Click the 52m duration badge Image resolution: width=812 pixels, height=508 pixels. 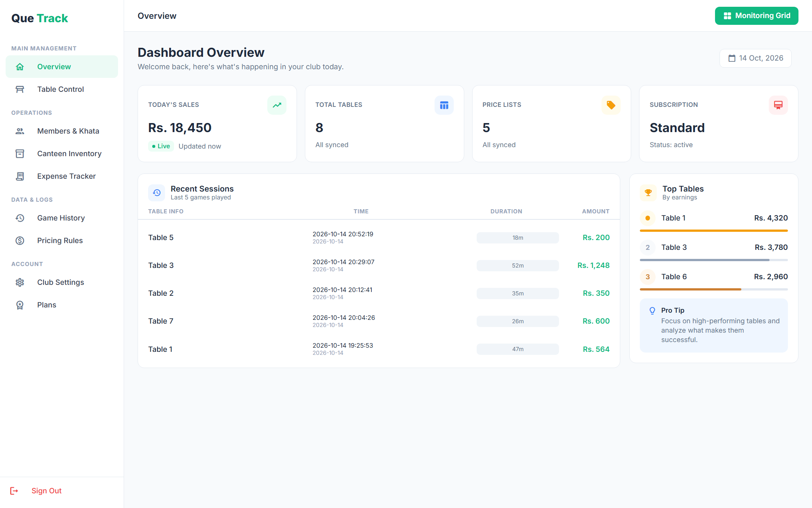[x=518, y=266]
